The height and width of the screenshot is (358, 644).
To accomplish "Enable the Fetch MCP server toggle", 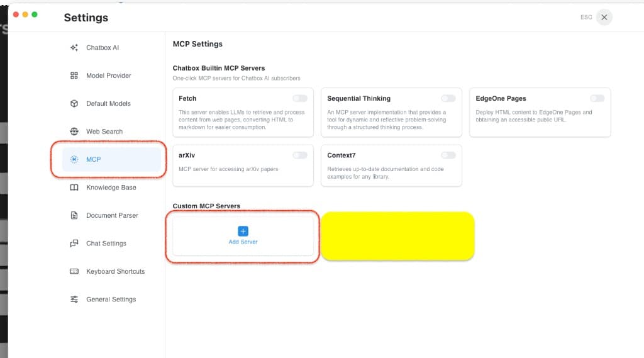I will point(300,98).
